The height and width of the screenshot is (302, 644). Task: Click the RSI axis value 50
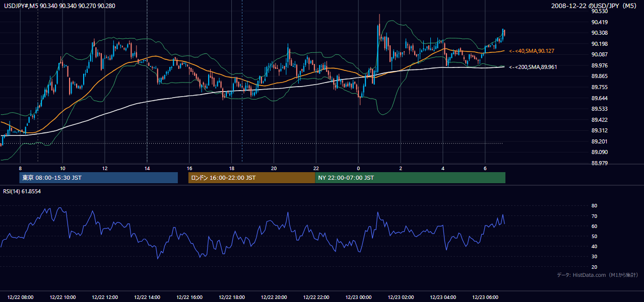[594, 236]
